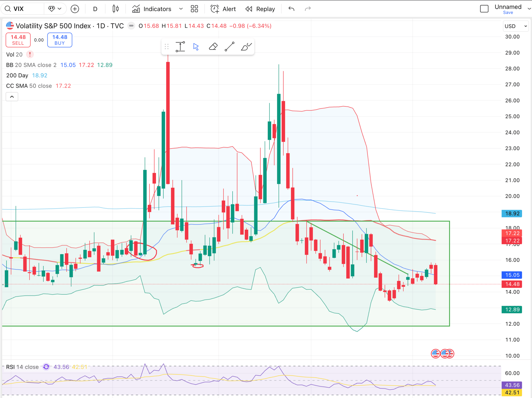Click the 14.48 SELL button
The width and height of the screenshot is (532, 398).
18,40
